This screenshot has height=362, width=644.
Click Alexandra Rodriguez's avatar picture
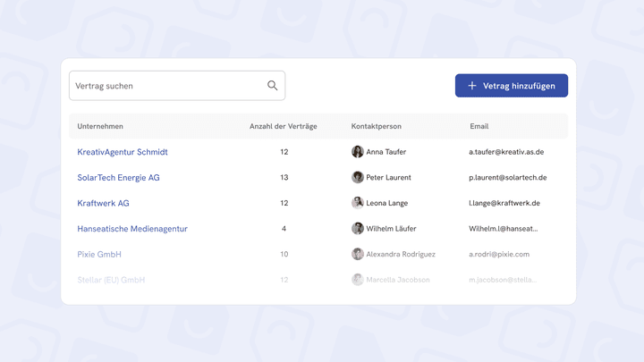[x=357, y=254]
